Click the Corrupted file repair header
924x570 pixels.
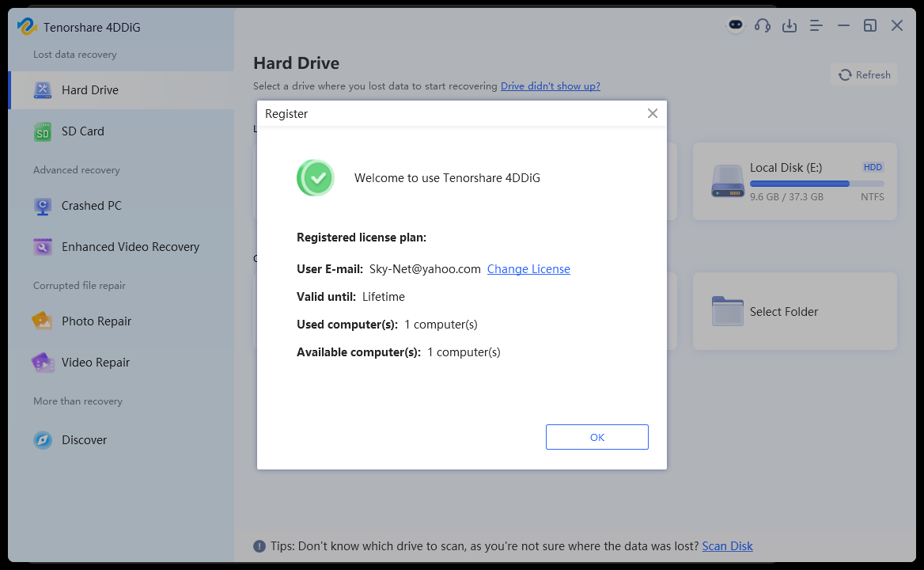80,285
